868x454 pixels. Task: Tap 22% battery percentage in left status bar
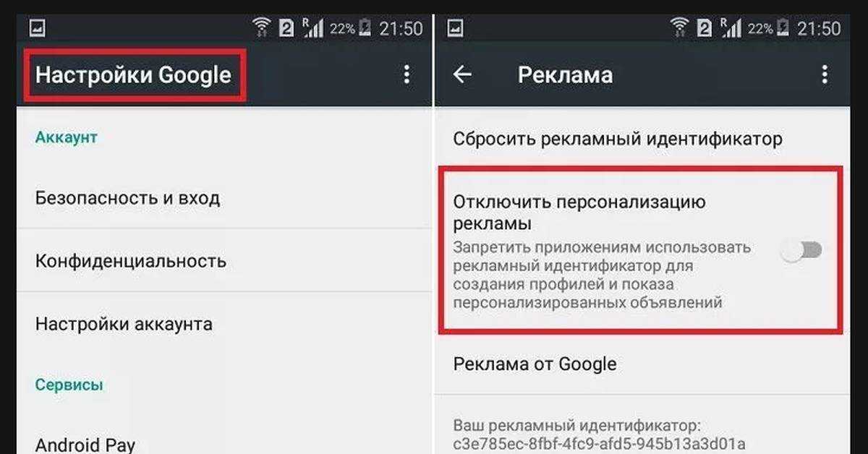point(342,29)
